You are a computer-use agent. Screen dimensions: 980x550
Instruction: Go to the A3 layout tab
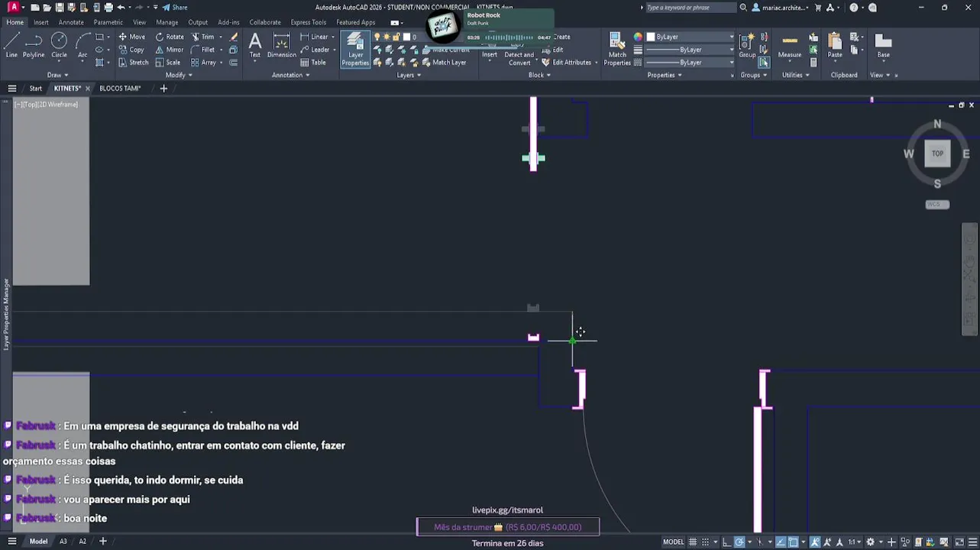pos(63,542)
